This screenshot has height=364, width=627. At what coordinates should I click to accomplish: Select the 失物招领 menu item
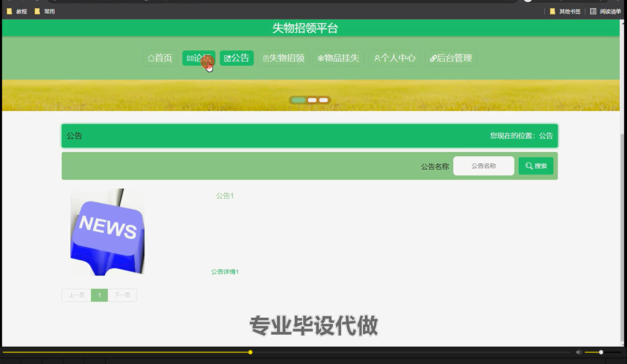tap(283, 58)
